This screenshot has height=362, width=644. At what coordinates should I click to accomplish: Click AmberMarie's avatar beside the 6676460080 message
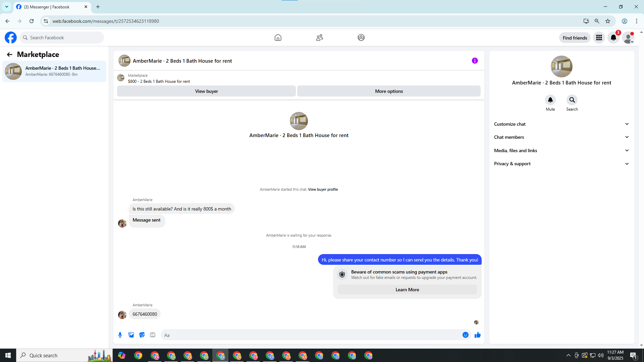(122, 315)
